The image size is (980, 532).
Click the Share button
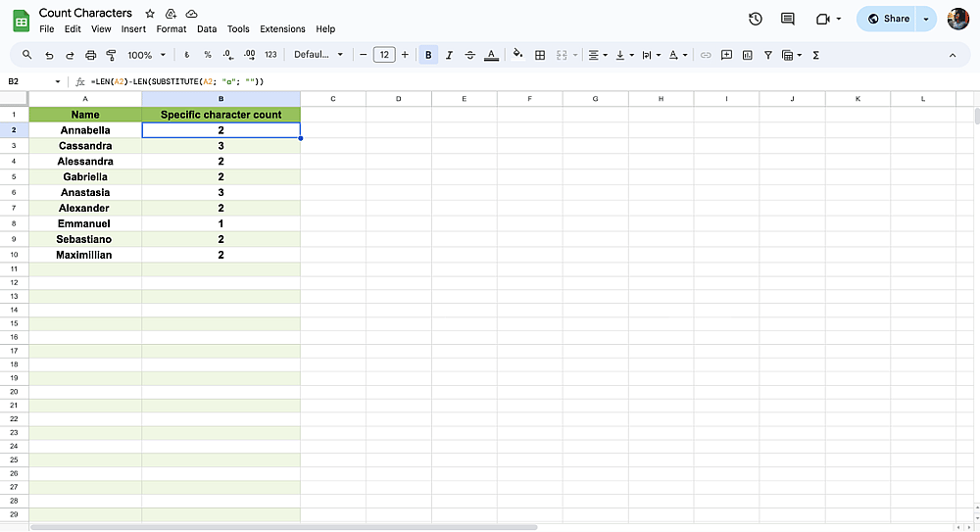pyautogui.click(x=886, y=19)
